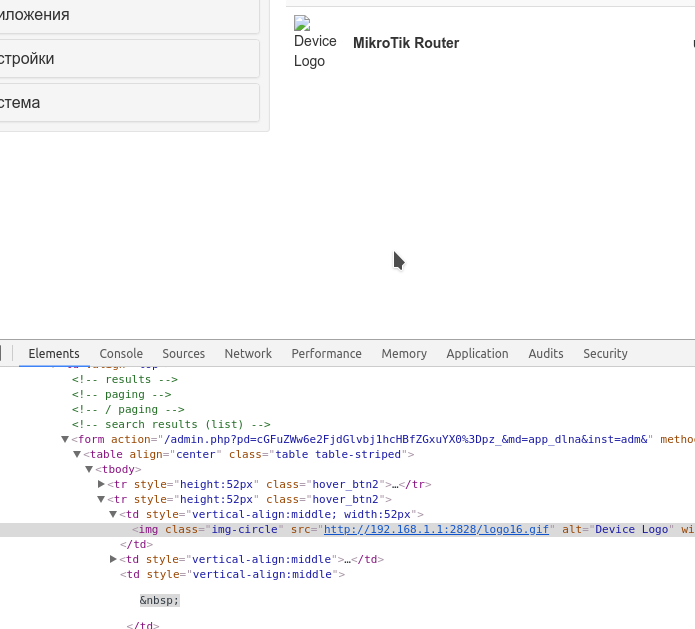This screenshot has height=629, width=695.
Task: Click the broken Device Logo image
Action: (315, 42)
